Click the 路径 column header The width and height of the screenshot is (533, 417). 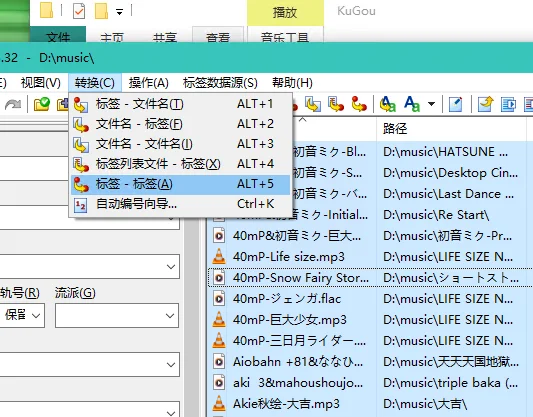click(x=451, y=128)
